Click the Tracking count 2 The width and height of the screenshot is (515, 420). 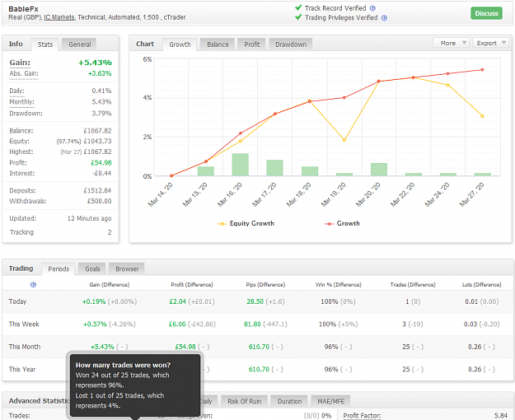click(110, 232)
